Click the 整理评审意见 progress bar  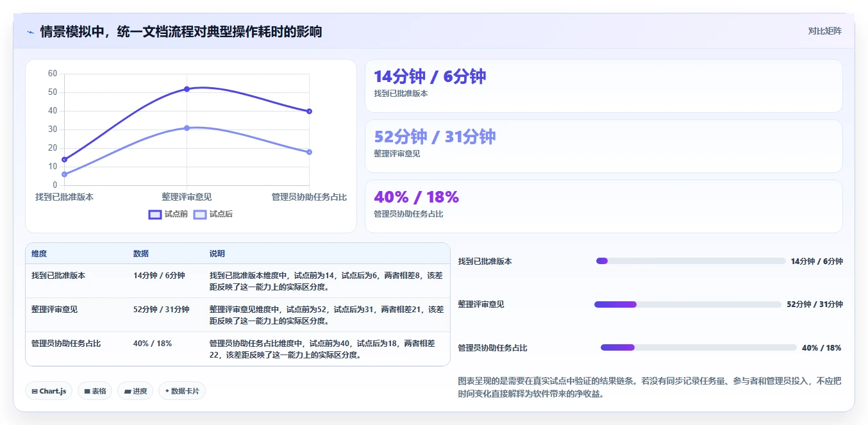(x=688, y=304)
